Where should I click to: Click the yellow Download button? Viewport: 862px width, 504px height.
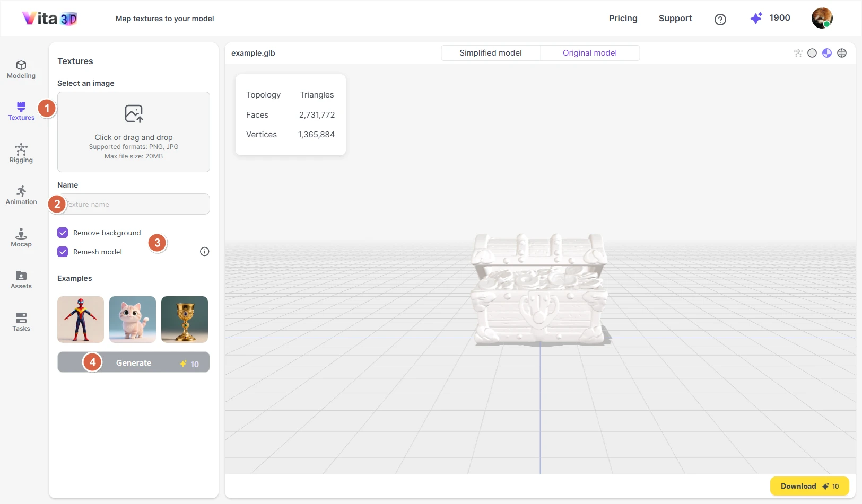pyautogui.click(x=809, y=486)
